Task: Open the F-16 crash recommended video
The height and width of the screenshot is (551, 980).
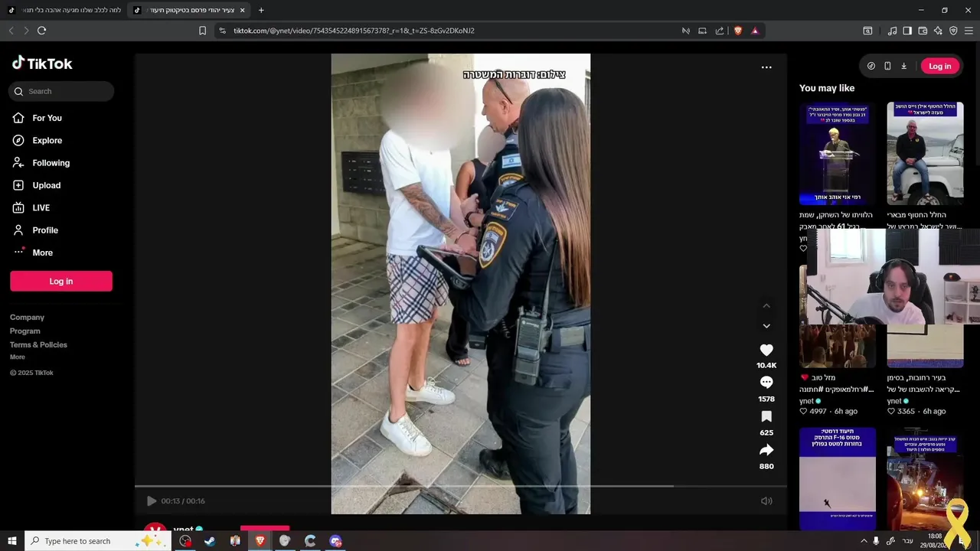Action: coord(838,478)
